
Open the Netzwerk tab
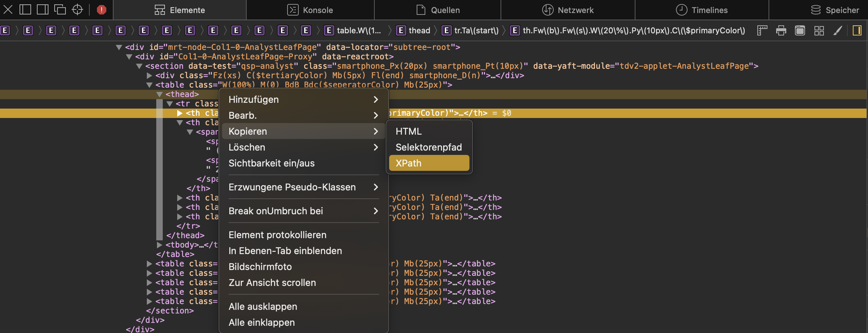(x=568, y=10)
